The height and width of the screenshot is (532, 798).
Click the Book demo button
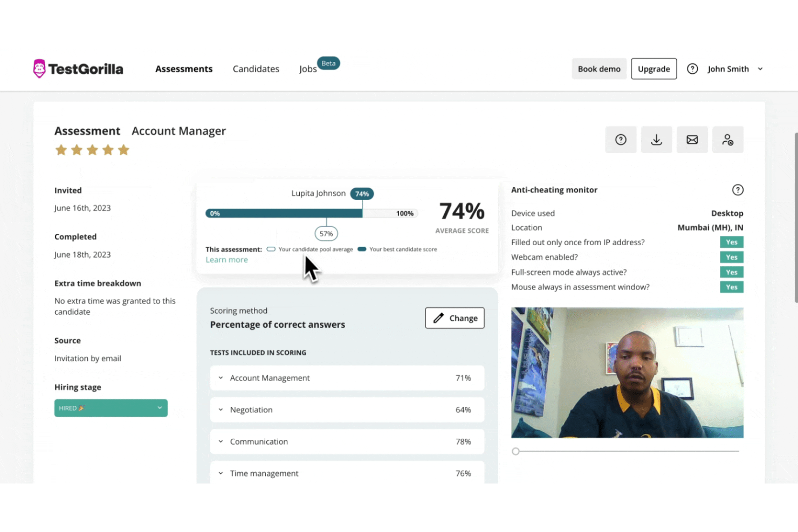pyautogui.click(x=599, y=69)
